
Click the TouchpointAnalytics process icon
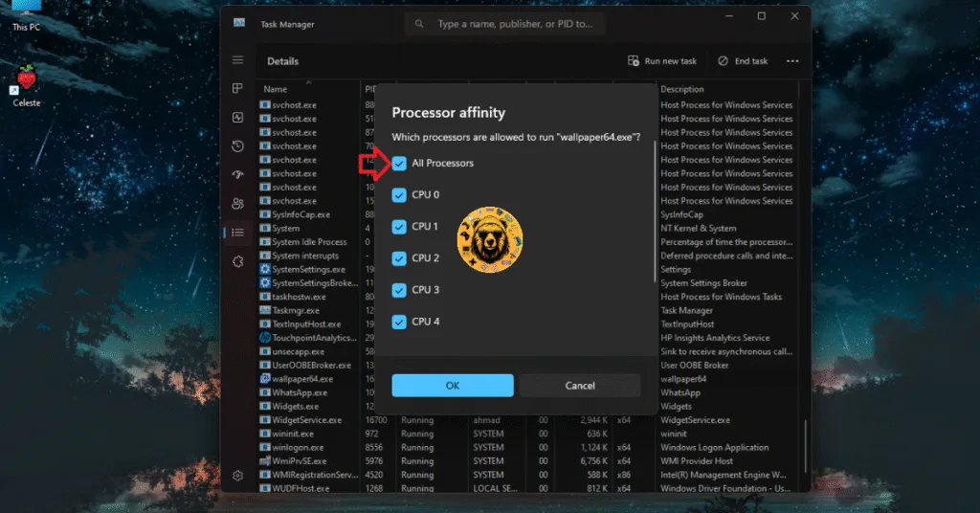[265, 338]
